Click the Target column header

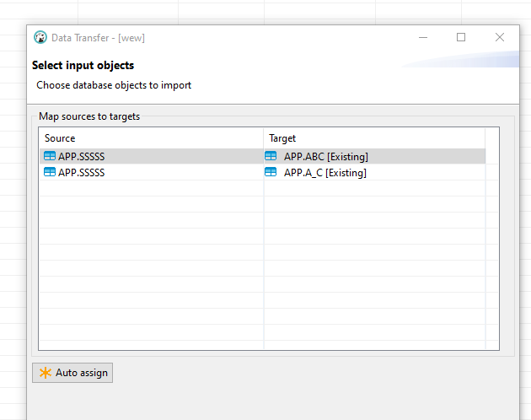(x=374, y=138)
